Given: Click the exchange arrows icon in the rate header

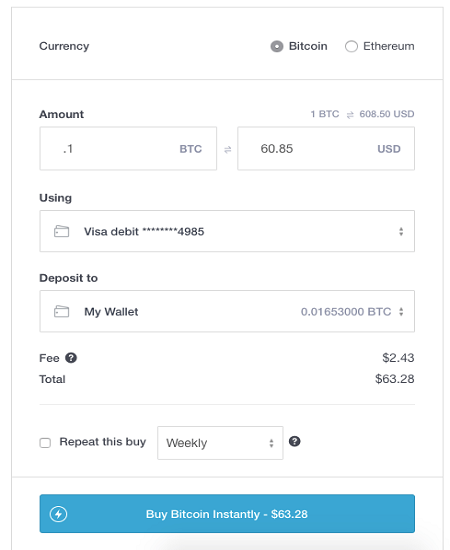Looking at the screenshot, I should pos(350,115).
